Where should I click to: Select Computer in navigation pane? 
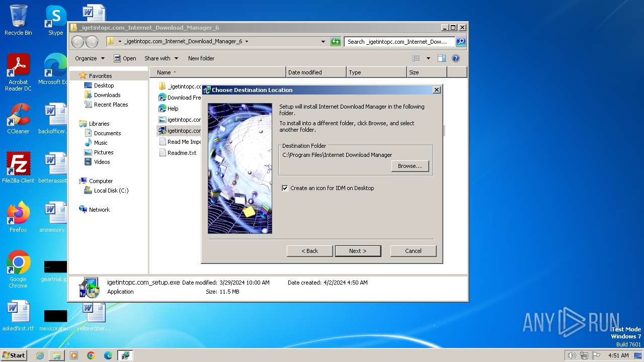(x=101, y=181)
